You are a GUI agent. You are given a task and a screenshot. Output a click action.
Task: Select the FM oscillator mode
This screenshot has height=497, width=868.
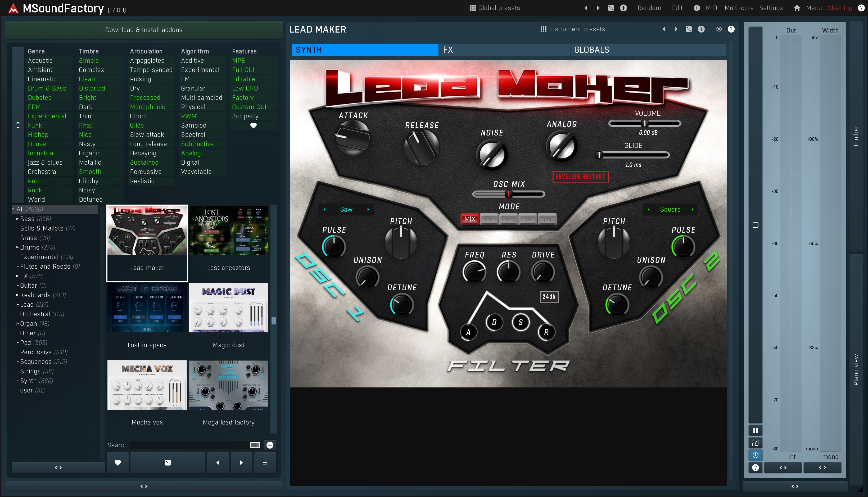click(489, 219)
